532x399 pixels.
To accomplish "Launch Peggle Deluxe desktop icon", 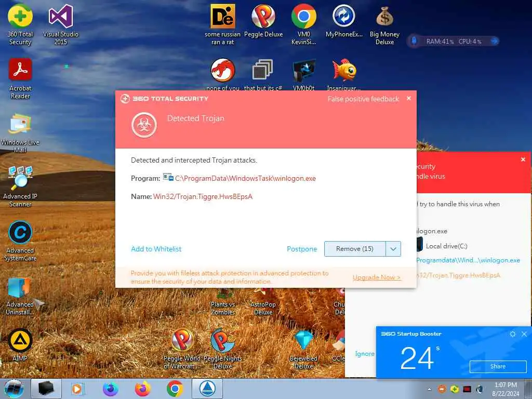I will point(263,21).
